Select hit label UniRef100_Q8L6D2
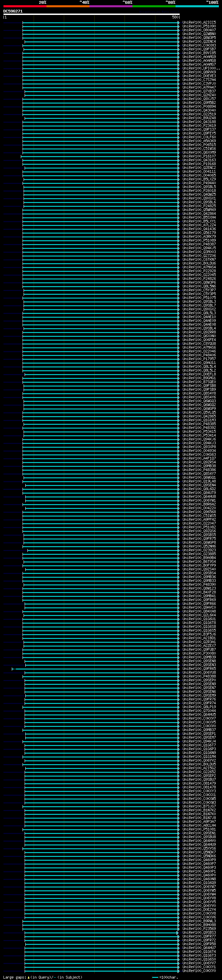 point(199,489)
